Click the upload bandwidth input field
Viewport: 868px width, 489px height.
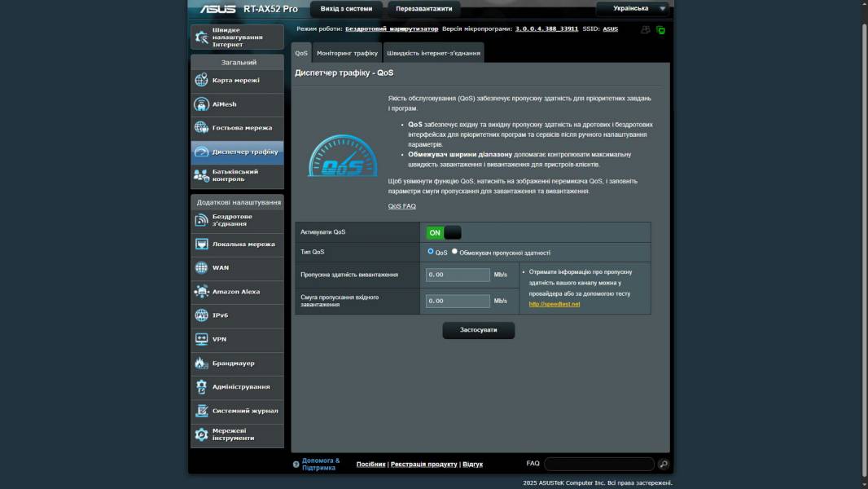457,275
